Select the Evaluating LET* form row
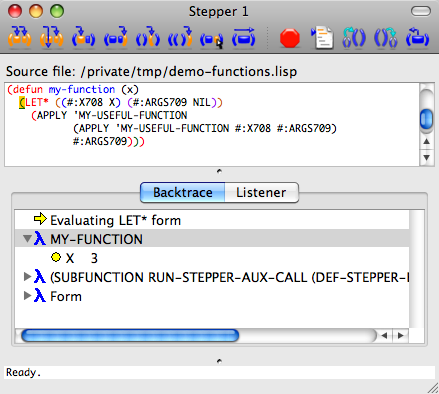Screen dimensions: 439x394 click(212, 220)
